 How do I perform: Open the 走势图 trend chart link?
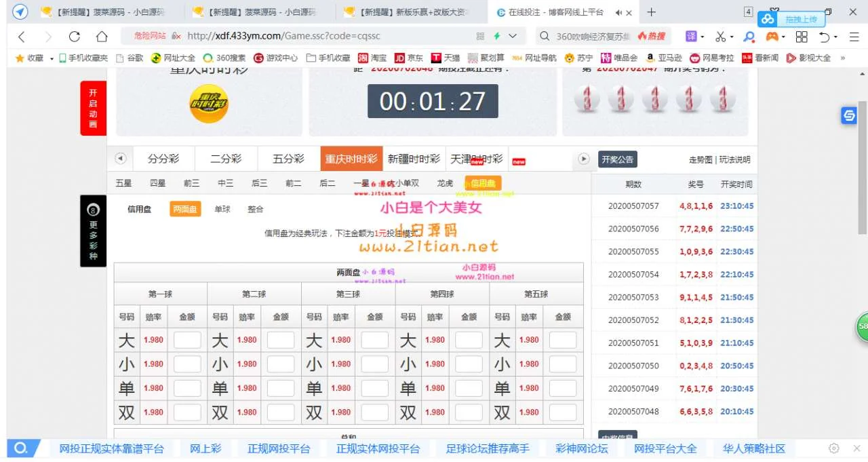[701, 160]
